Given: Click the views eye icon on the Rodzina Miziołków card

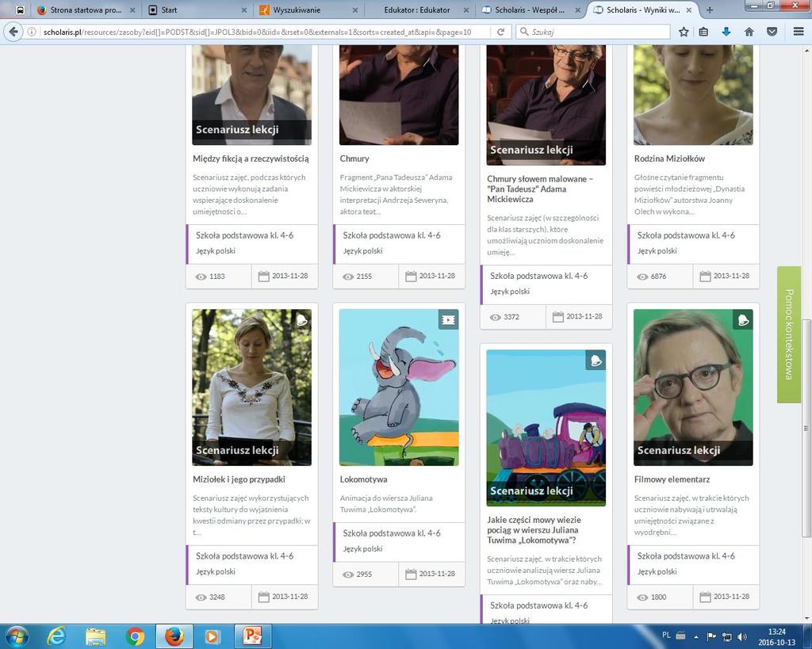Looking at the screenshot, I should [x=642, y=277].
